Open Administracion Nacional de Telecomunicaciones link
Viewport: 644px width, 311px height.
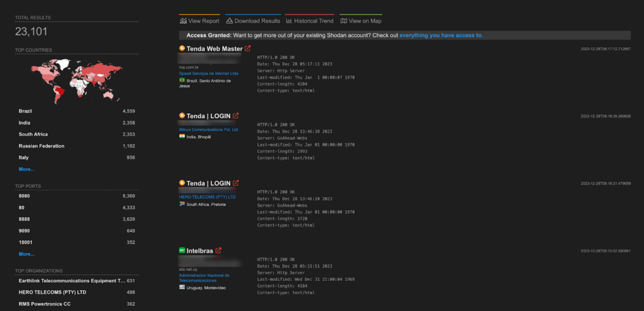click(204, 278)
